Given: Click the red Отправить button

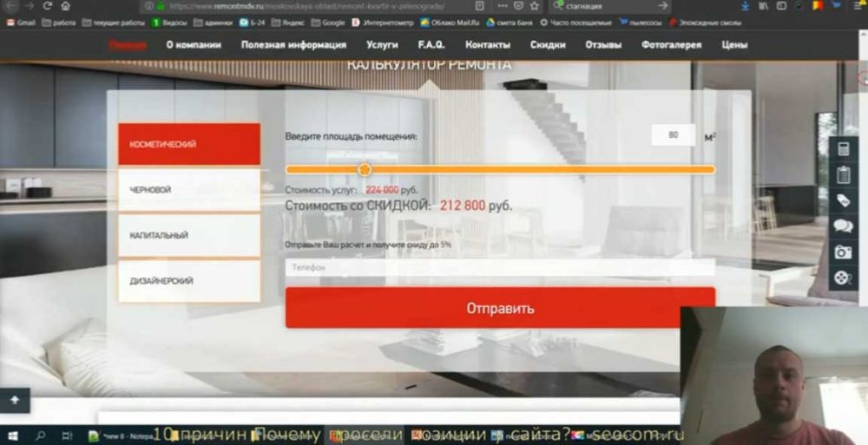Looking at the screenshot, I should click(500, 308).
